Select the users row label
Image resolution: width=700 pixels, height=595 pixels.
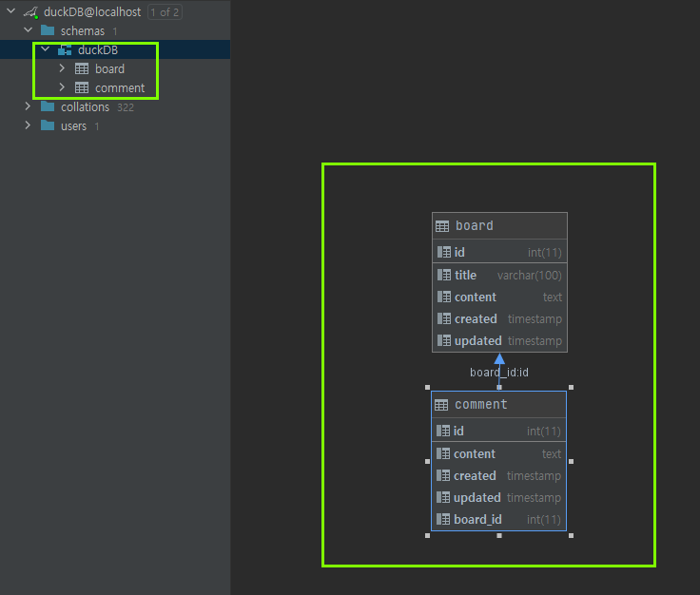coord(73,126)
